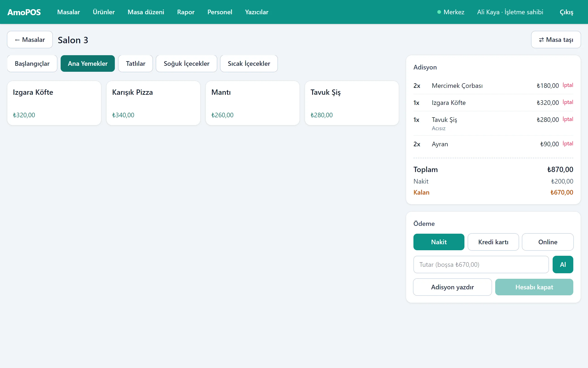Focus the Tutar amount input field
The image size is (588, 368).
point(481,264)
